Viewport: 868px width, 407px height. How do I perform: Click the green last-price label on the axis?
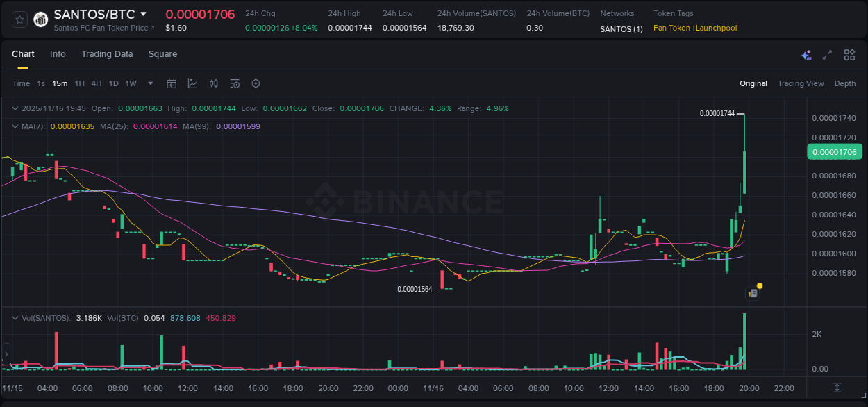835,151
